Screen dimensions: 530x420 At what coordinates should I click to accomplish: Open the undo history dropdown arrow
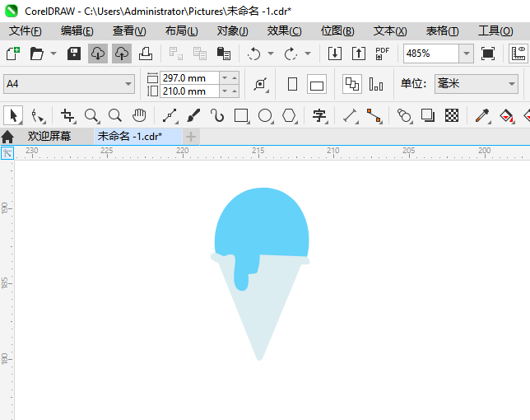271,54
